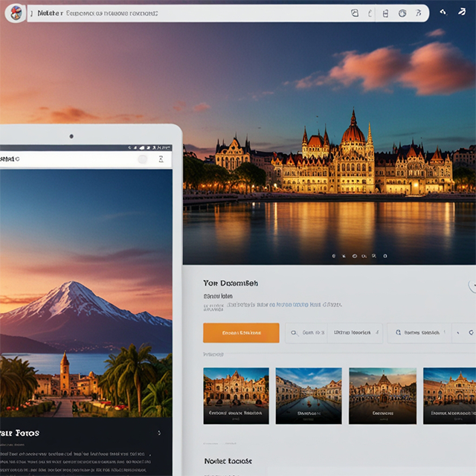
Task: Click the first icon in the top-right toolbar group
Action: [x=355, y=13]
